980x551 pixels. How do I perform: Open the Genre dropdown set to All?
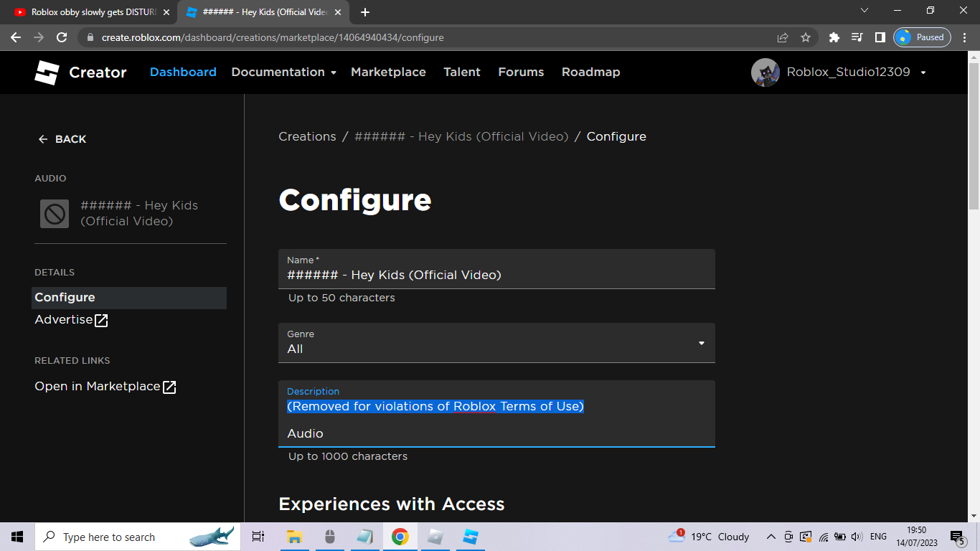coord(496,343)
